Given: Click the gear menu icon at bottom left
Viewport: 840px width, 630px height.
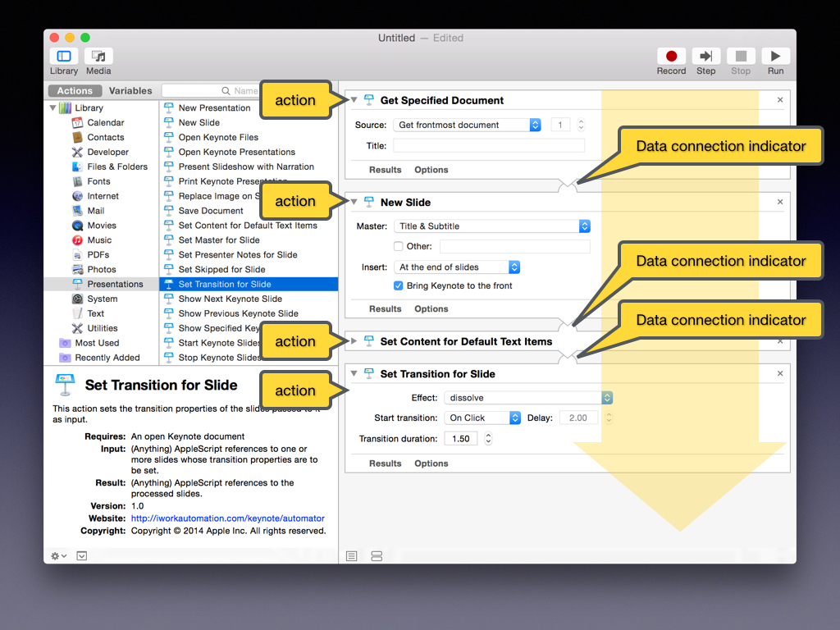Looking at the screenshot, I should (x=58, y=555).
